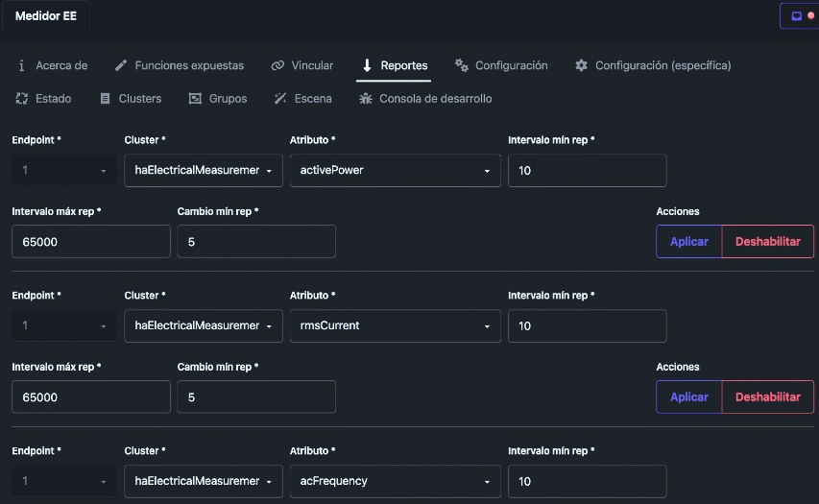
Task: Open the Clusters tab
Action: point(131,98)
